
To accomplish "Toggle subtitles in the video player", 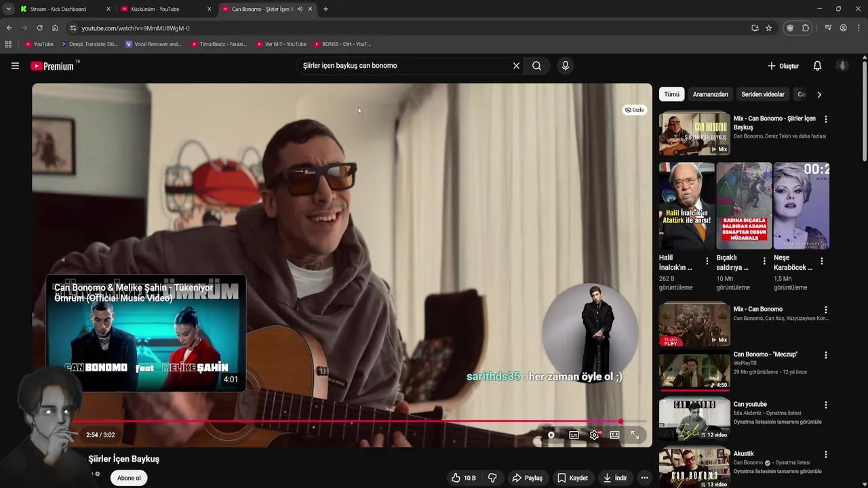I will point(574,435).
